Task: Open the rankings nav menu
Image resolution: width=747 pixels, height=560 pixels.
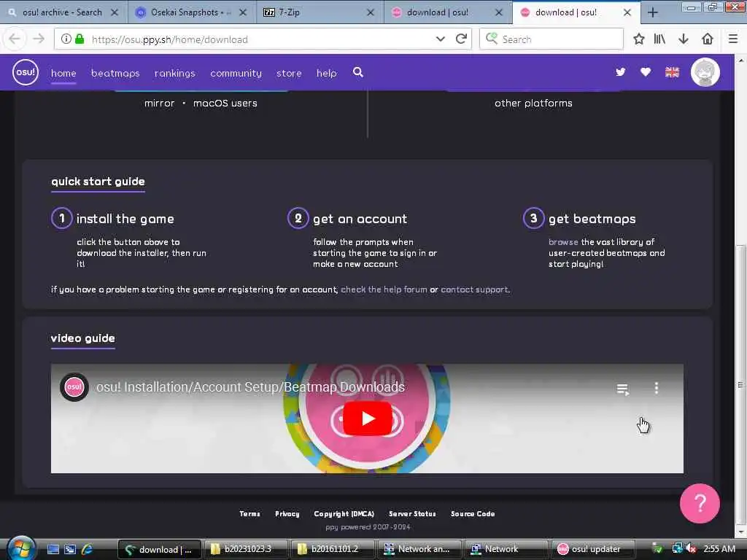Action: [175, 74]
